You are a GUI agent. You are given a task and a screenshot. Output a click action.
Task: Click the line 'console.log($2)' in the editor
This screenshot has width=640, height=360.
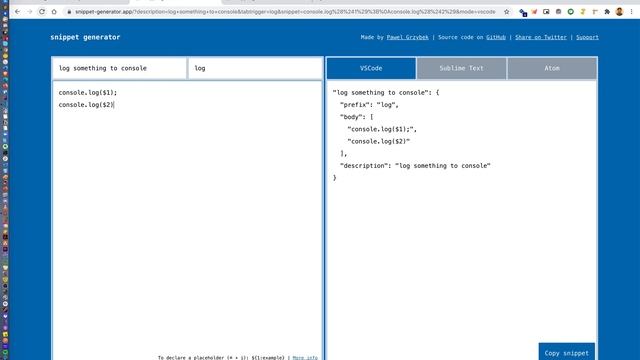tap(86, 105)
